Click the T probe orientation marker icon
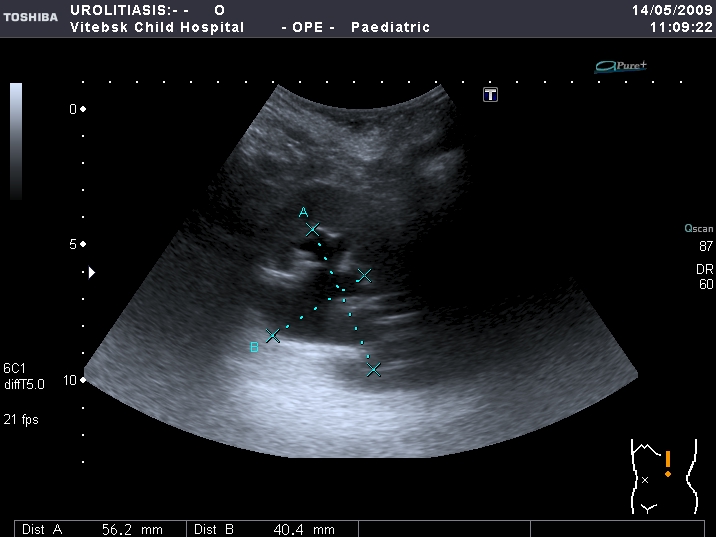The height and width of the screenshot is (537, 716). (x=490, y=95)
